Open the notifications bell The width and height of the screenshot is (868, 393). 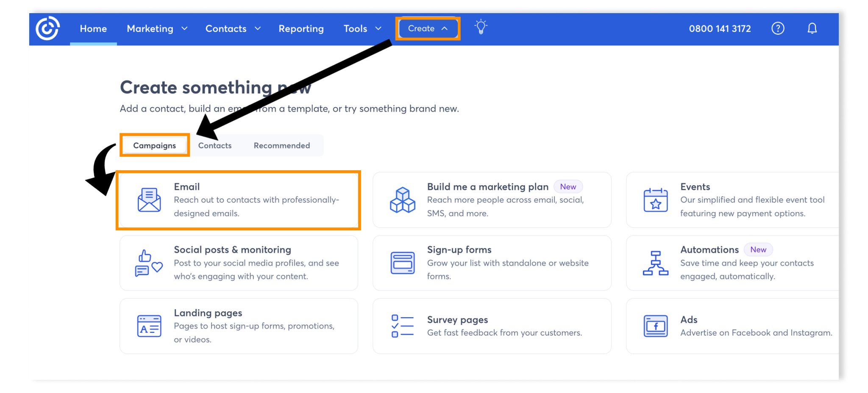(812, 28)
